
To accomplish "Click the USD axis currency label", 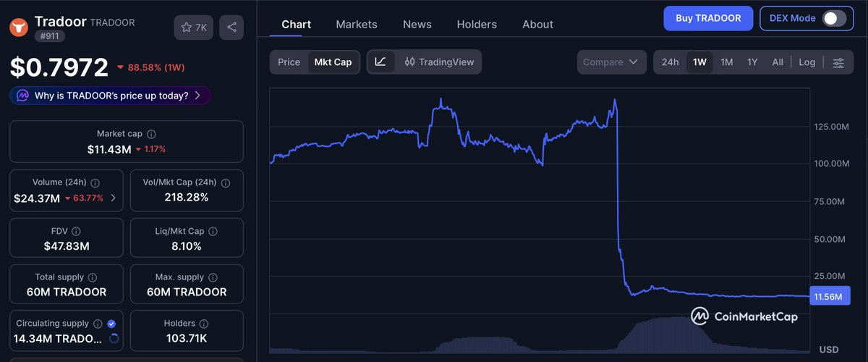I will pyautogui.click(x=829, y=350).
